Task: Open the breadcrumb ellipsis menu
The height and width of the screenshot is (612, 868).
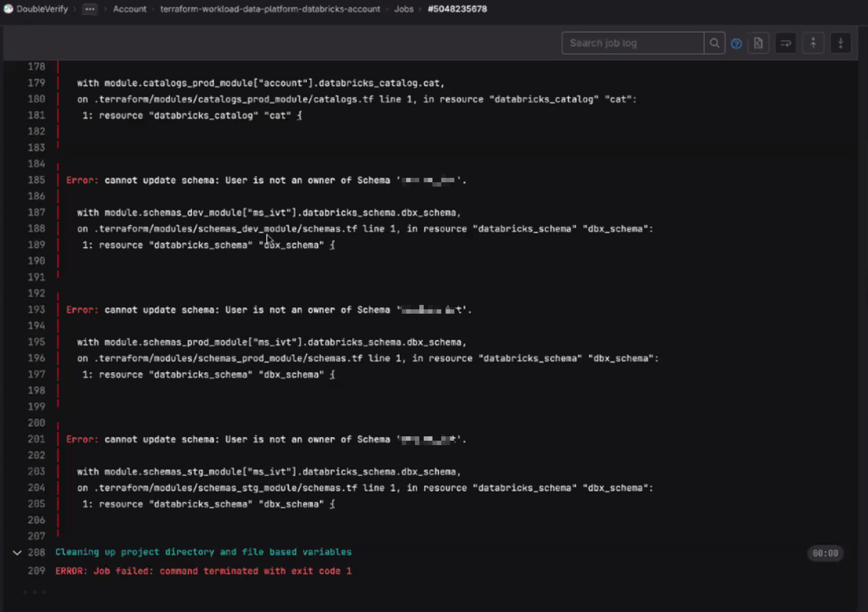Action: click(x=89, y=9)
